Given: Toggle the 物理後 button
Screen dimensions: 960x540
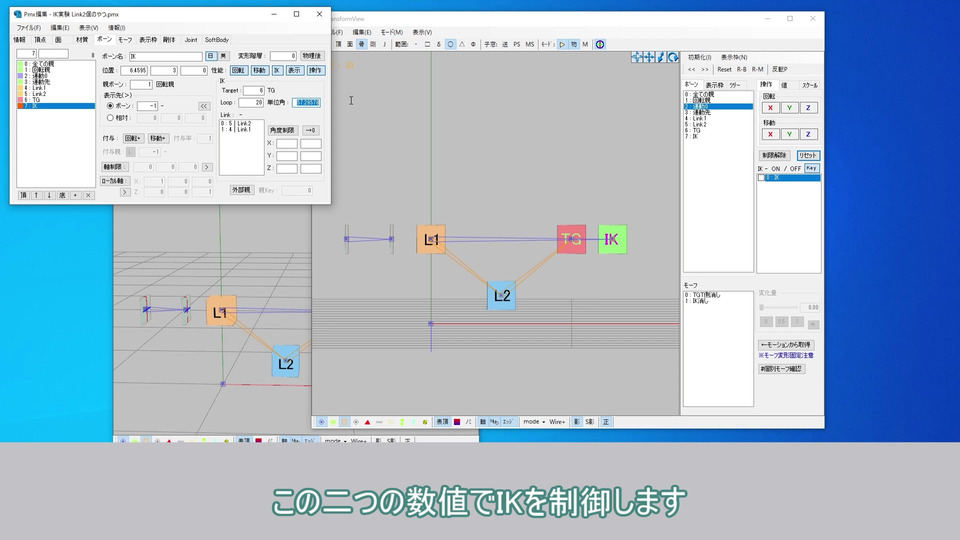Looking at the screenshot, I should 312,56.
